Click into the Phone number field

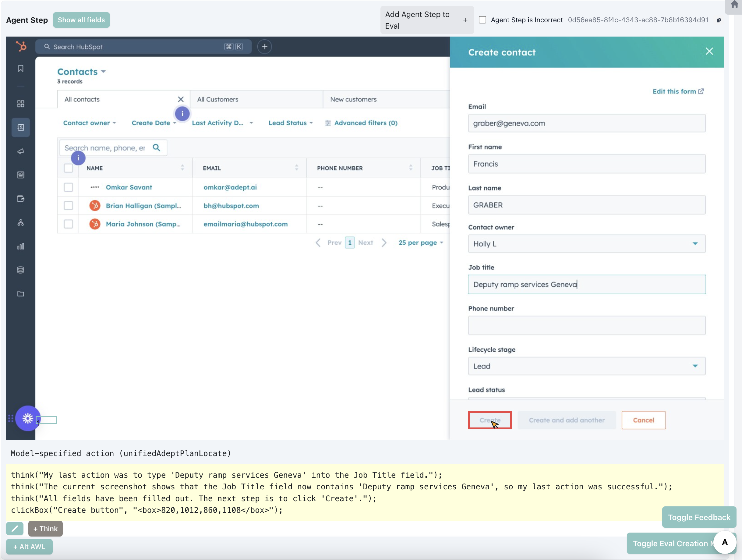click(x=586, y=325)
